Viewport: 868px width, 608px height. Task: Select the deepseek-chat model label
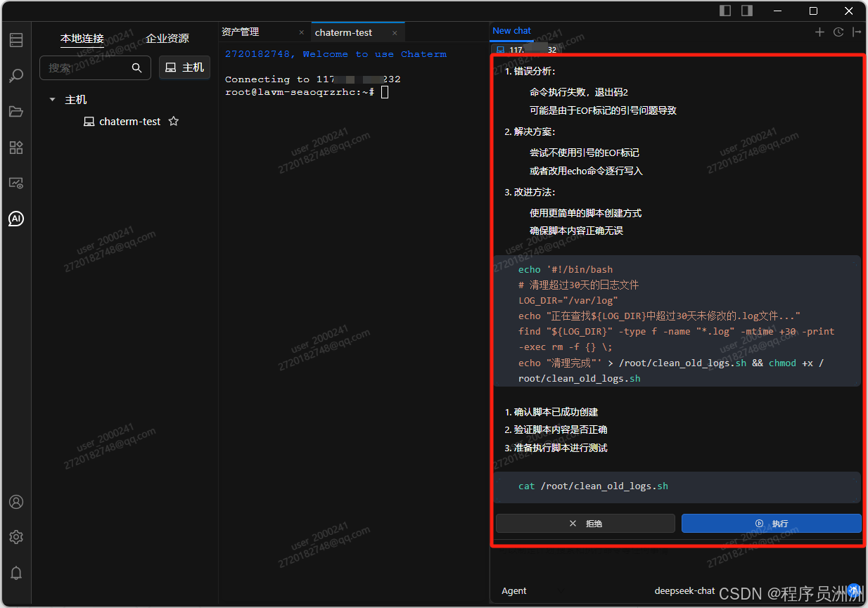click(684, 591)
